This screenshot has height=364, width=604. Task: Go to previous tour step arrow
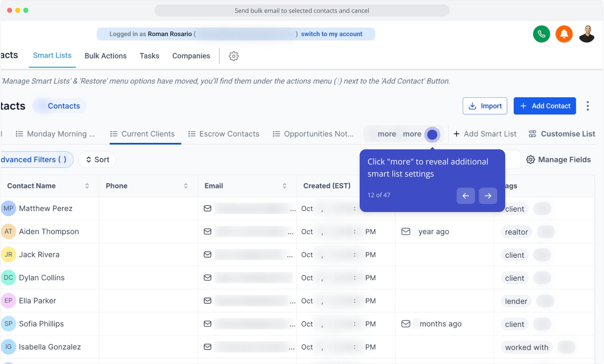[465, 196]
